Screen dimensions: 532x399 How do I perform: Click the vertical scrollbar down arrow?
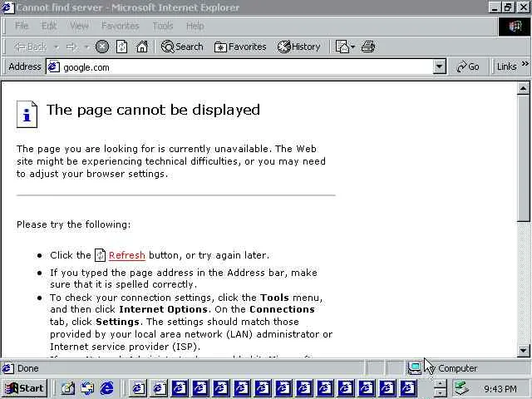[523, 350]
